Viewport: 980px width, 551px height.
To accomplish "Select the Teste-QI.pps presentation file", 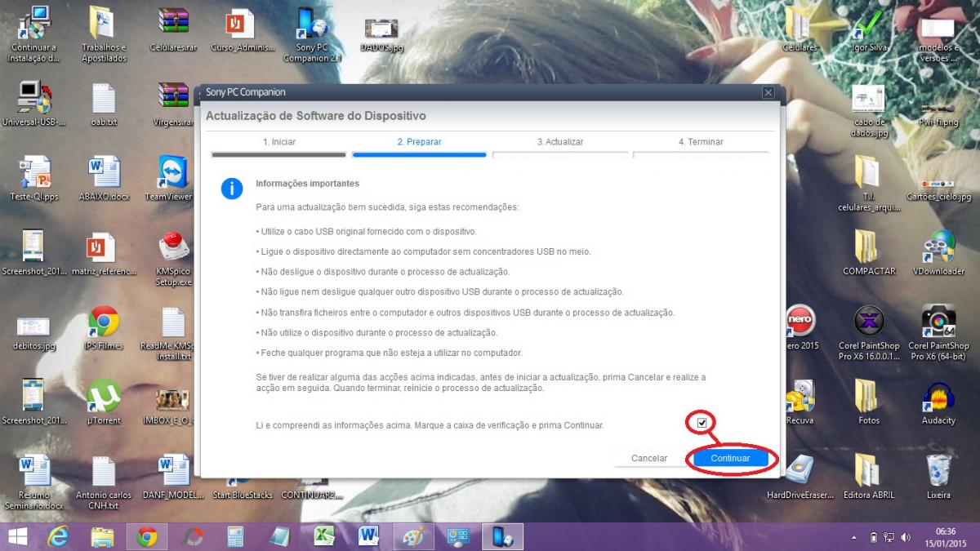I will pos(34,179).
